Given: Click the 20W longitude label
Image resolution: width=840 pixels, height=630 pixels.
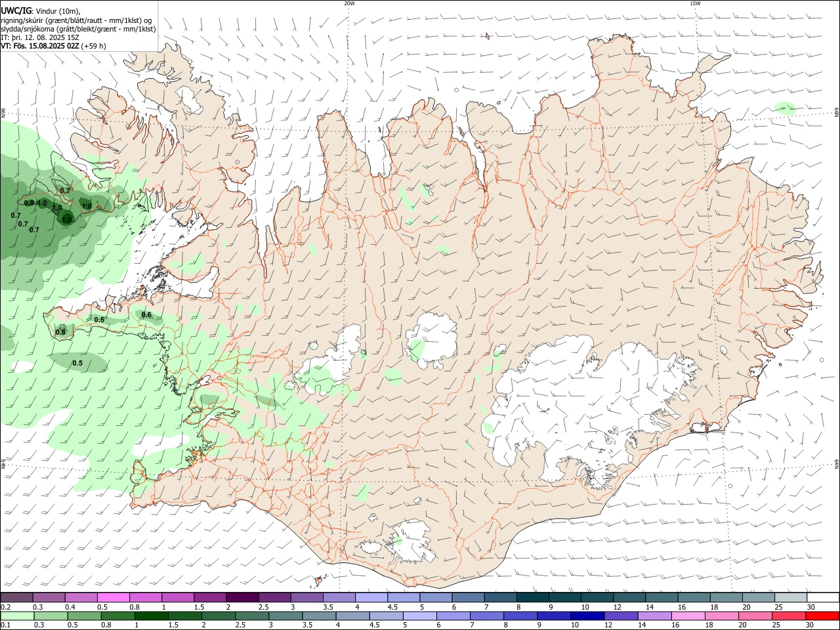Looking at the screenshot, I should pos(349,3).
